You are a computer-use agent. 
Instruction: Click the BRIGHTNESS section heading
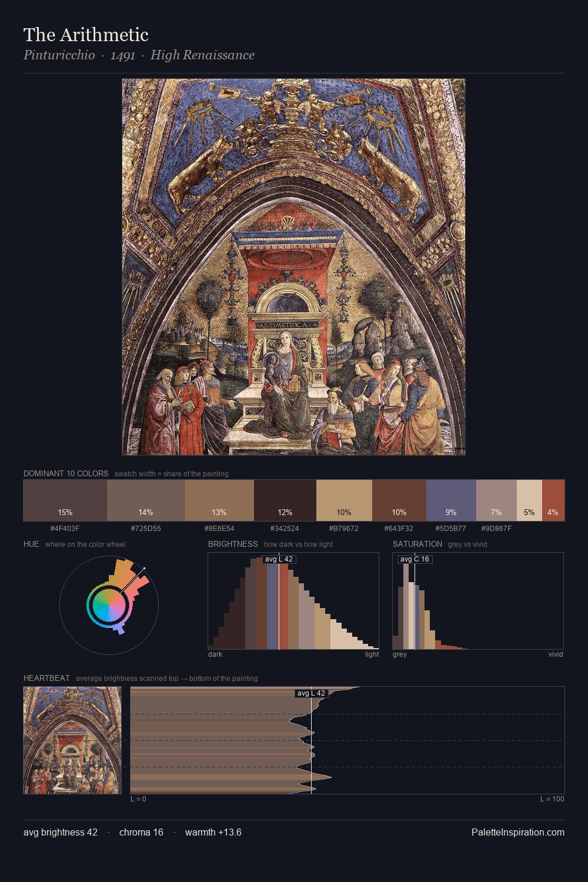[x=233, y=544]
